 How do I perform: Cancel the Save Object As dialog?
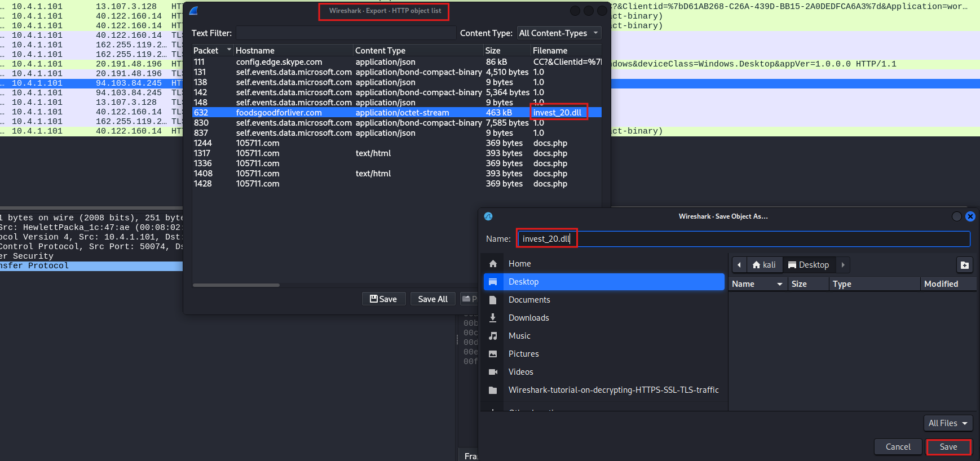[x=898, y=447]
